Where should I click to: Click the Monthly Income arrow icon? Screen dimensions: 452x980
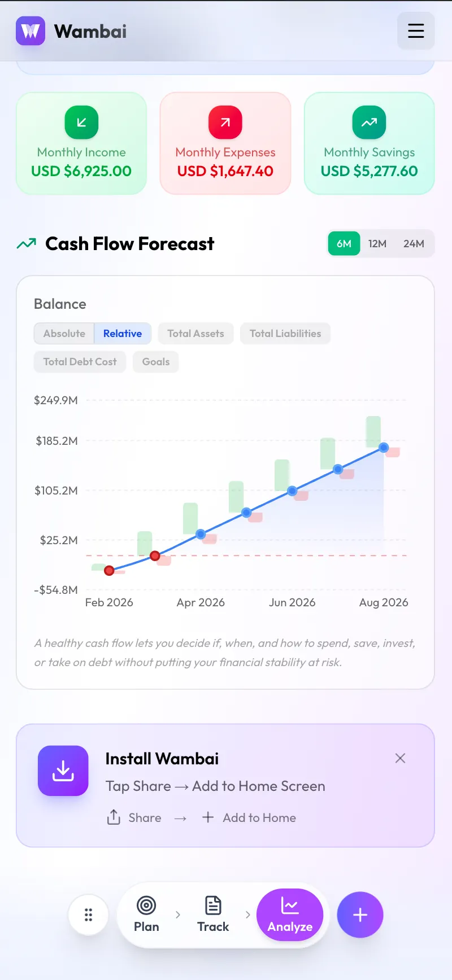click(x=81, y=122)
